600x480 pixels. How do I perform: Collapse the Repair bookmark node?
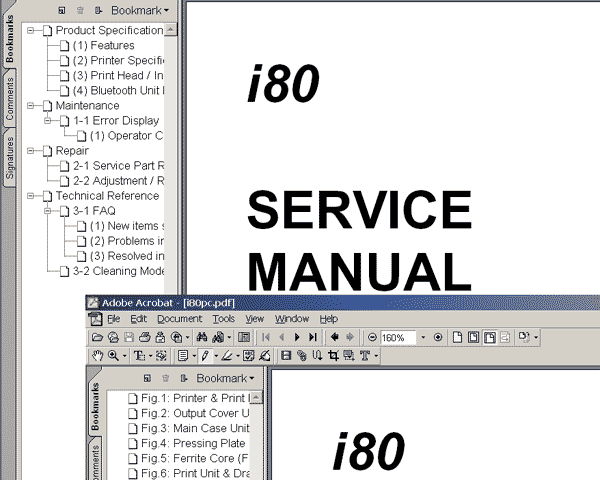click(x=30, y=151)
